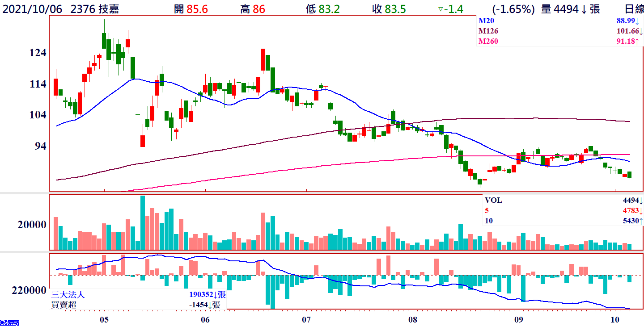This screenshot has height=335, width=644.
Task: Click the 05 month marker on time axis
Action: click(x=104, y=320)
